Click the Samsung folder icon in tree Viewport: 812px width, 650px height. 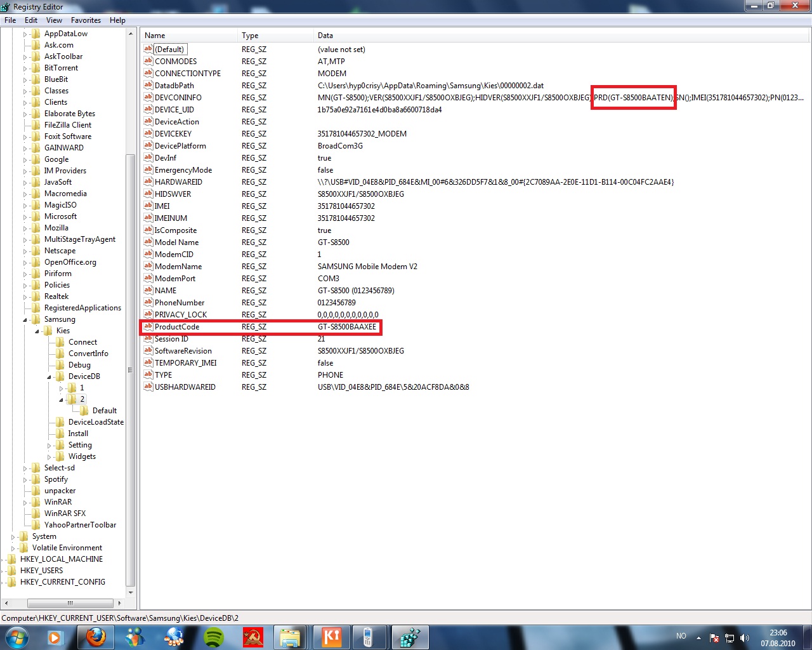36,319
